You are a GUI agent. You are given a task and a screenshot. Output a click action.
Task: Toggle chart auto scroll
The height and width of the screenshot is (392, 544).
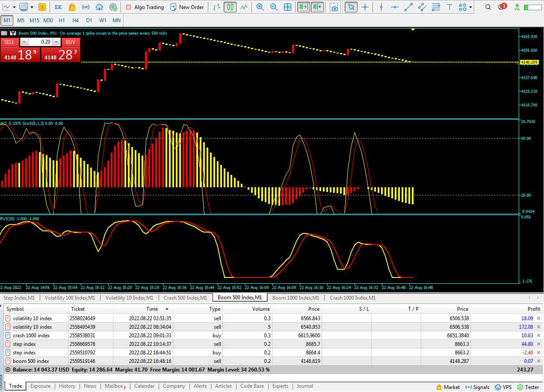tap(304, 7)
